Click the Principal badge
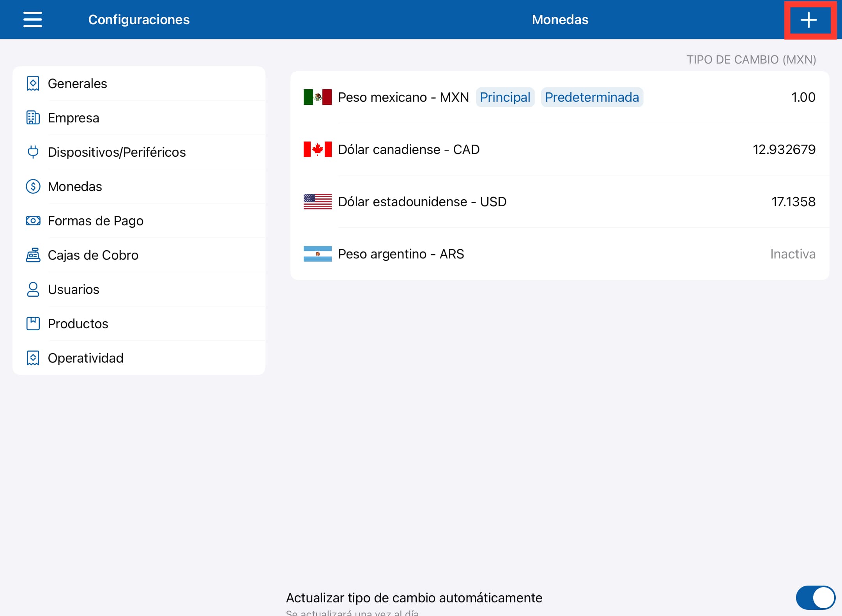Viewport: 842px width, 616px height. click(x=505, y=97)
